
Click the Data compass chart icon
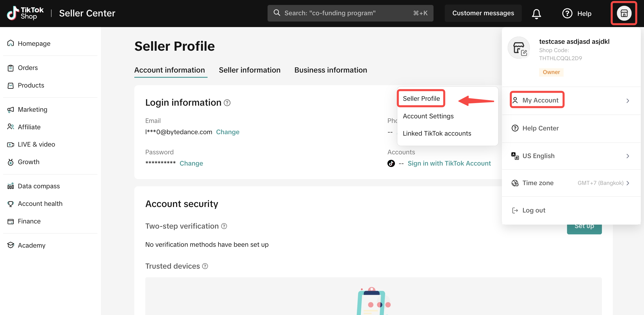(11, 186)
